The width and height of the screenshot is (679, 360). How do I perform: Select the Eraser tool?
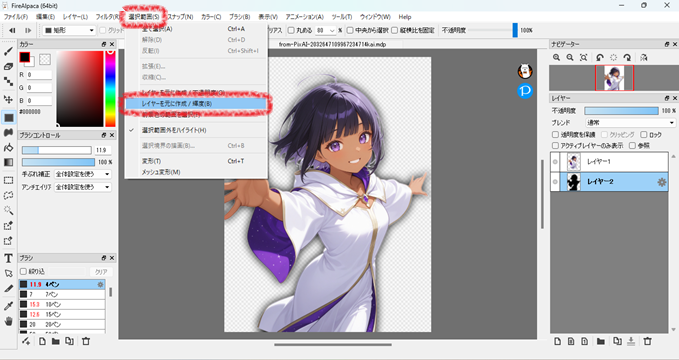coord(8,66)
